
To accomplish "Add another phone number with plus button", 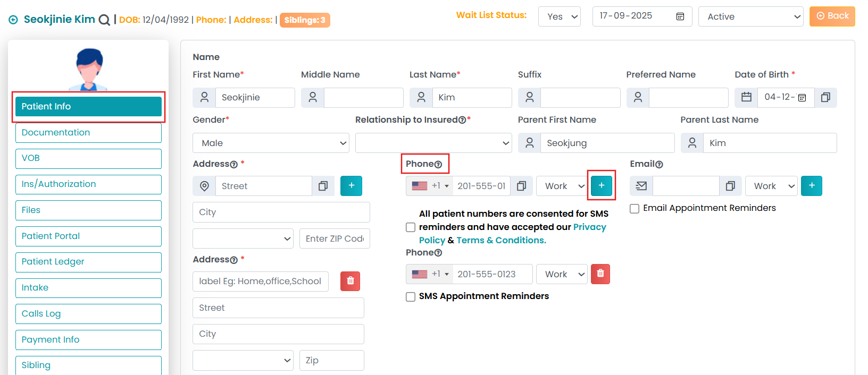I will [601, 185].
